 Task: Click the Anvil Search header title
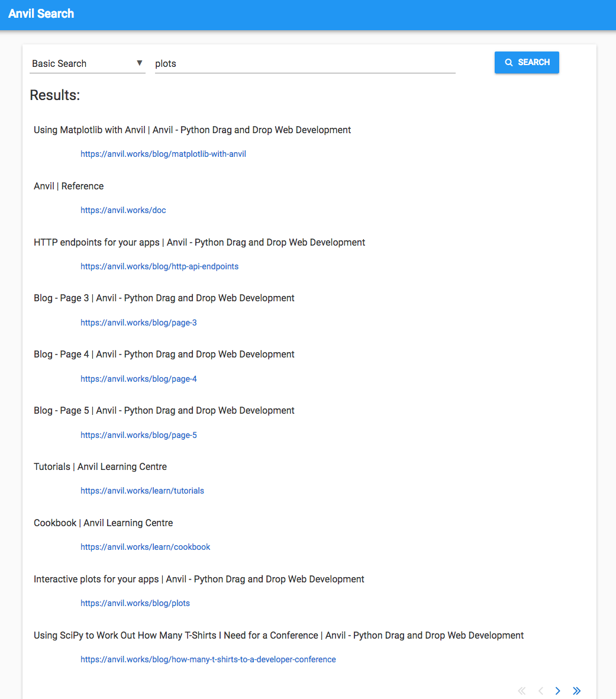click(x=41, y=14)
